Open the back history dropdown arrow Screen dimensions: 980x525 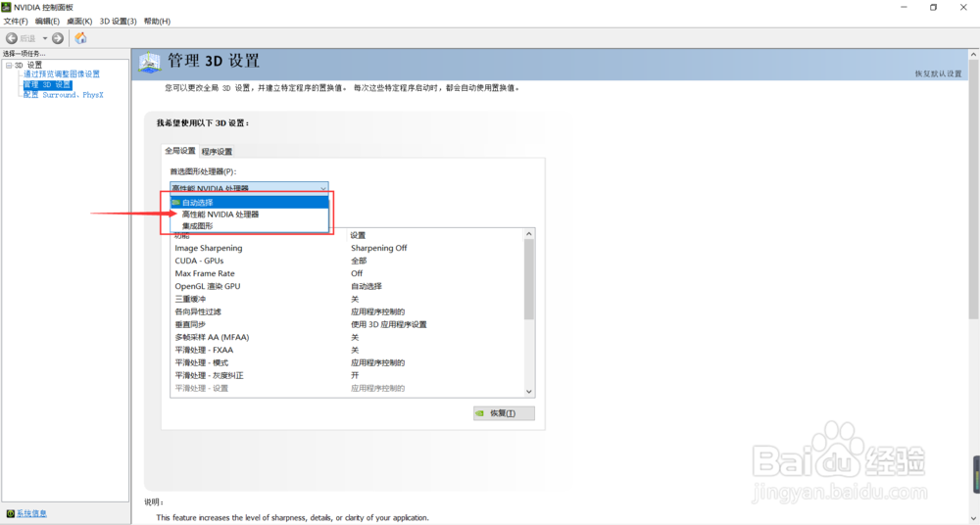45,38
